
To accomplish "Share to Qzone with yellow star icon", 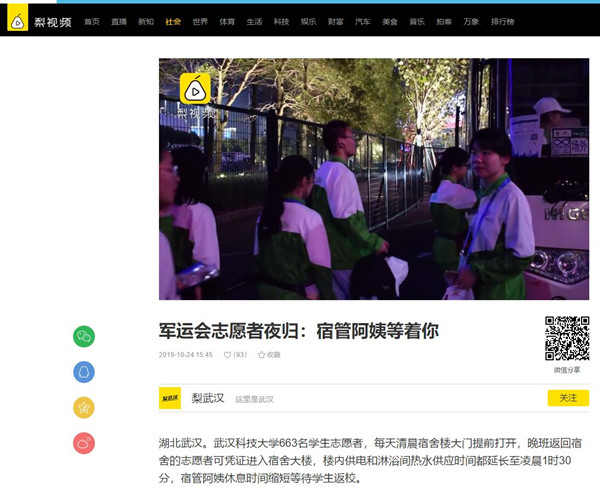I will (84, 407).
